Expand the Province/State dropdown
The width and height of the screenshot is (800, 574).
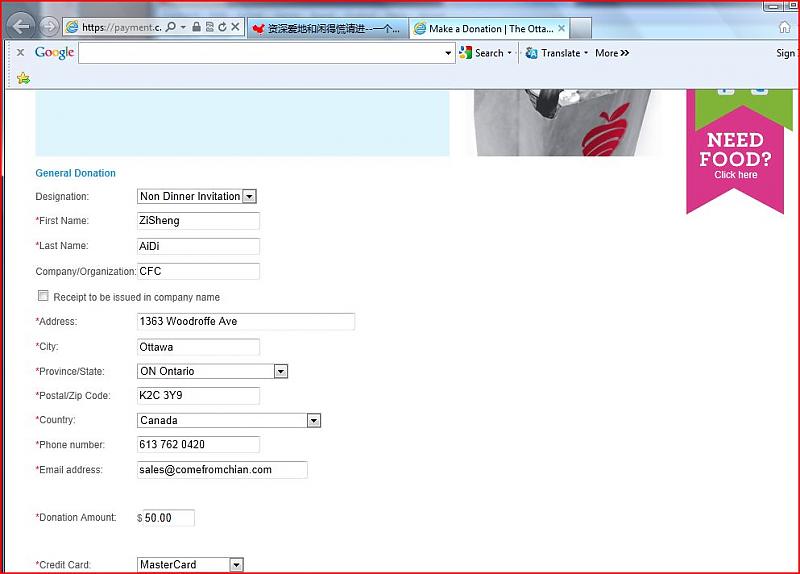click(280, 371)
